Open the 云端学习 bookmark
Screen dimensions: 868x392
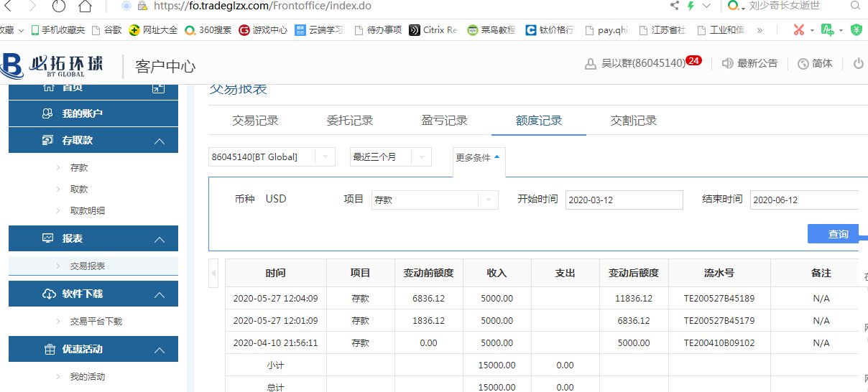319,30
